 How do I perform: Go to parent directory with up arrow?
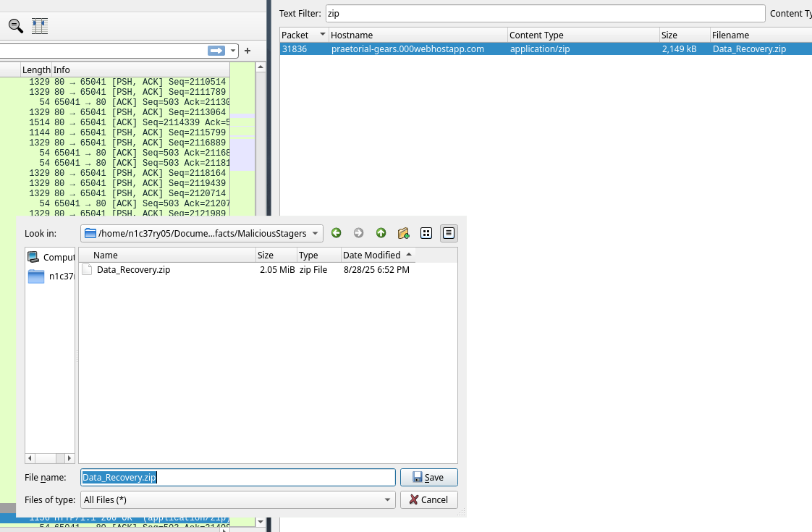click(381, 233)
